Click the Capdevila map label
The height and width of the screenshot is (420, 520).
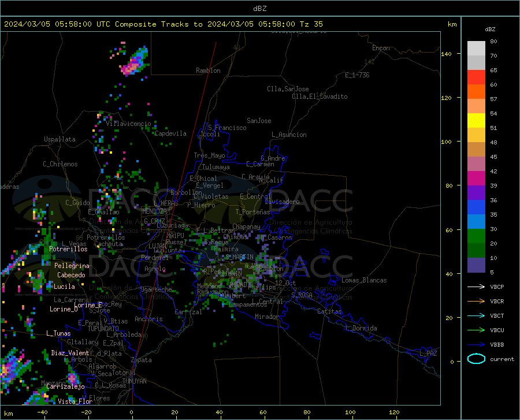click(x=170, y=133)
